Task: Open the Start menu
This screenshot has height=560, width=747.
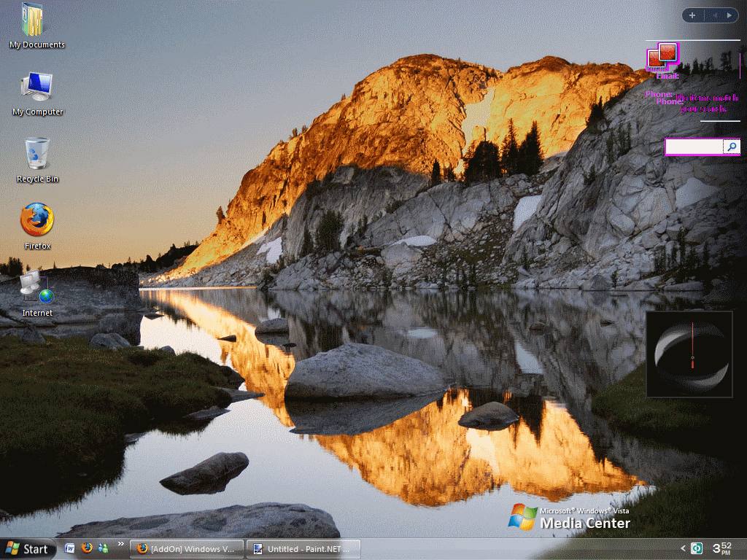Action: 27,549
